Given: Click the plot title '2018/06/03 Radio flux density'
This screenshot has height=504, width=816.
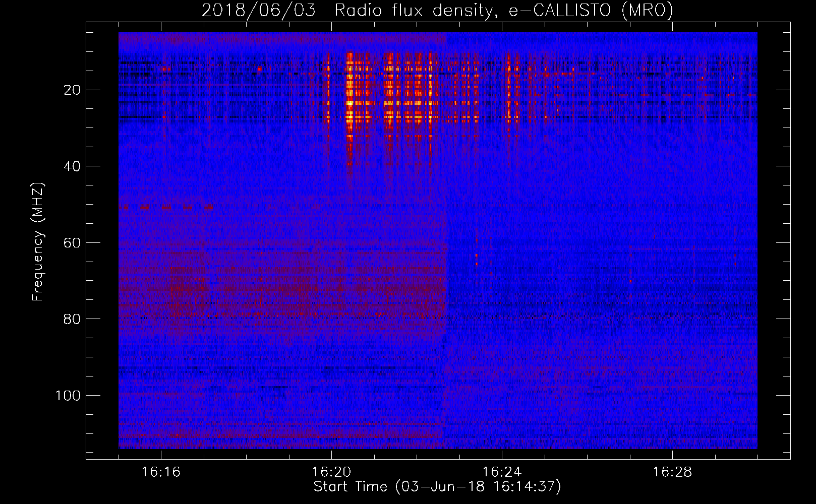Looking at the screenshot, I should (x=347, y=11).
